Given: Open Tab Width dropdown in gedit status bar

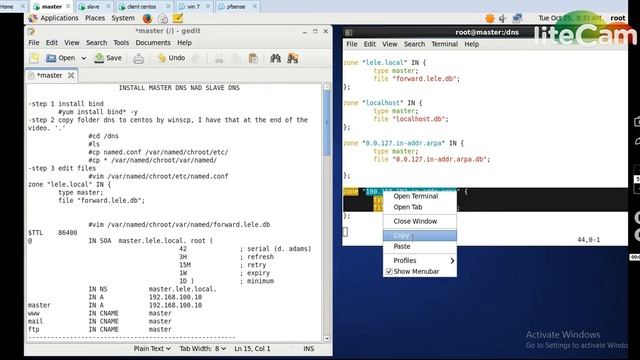Looking at the screenshot, I should click(202, 349).
